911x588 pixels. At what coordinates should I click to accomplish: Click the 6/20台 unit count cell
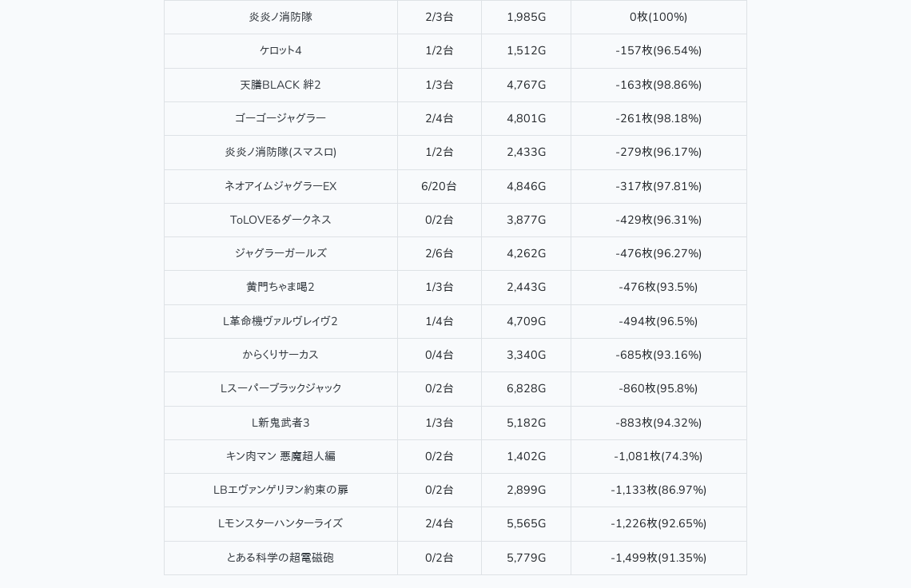(x=439, y=186)
